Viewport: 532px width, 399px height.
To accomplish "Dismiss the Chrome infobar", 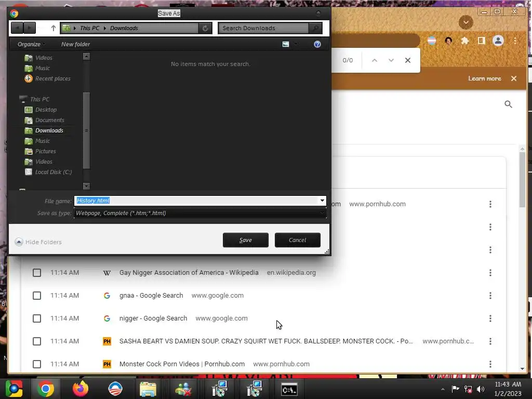I will [514, 78].
